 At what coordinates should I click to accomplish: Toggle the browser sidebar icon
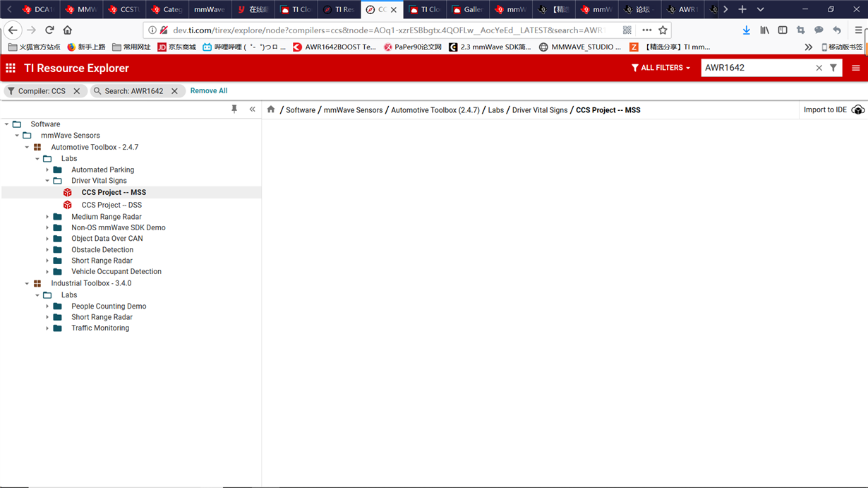pyautogui.click(x=783, y=30)
